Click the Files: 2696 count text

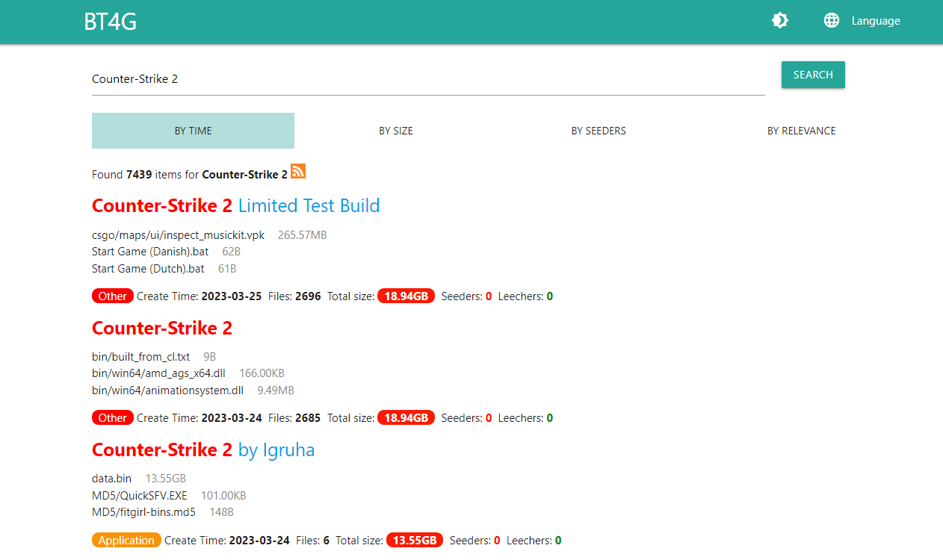pyautogui.click(x=294, y=296)
